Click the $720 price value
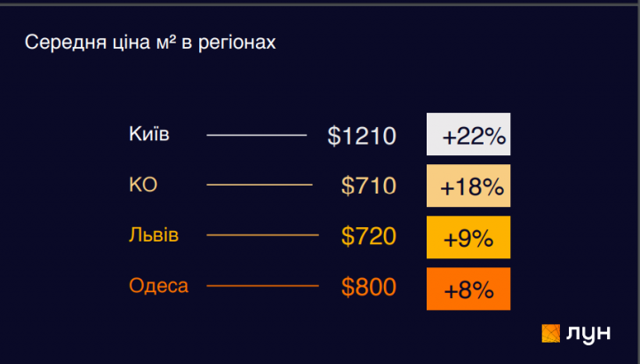 tap(368, 237)
